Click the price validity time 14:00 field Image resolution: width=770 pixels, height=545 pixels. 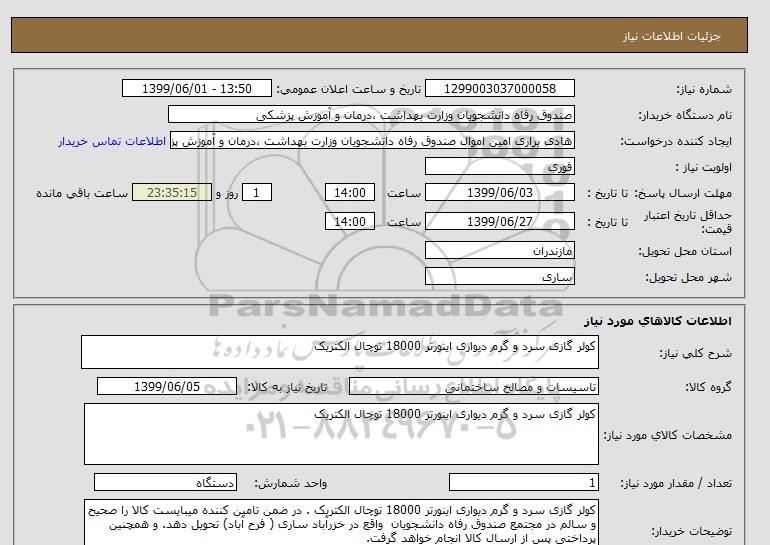pyautogui.click(x=350, y=221)
